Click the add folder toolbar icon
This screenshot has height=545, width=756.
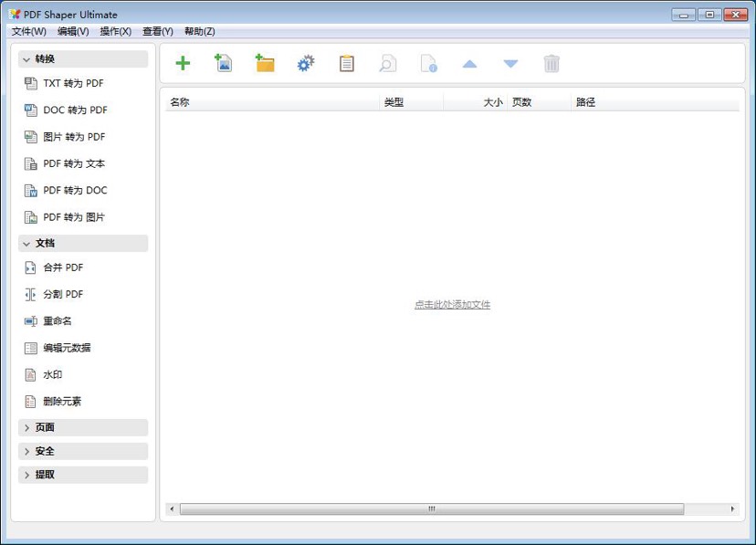[265, 63]
